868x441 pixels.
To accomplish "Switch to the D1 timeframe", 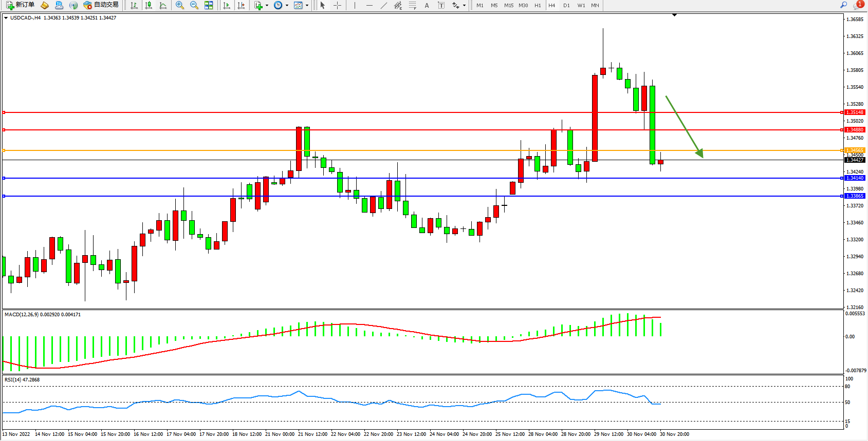I will point(566,5).
